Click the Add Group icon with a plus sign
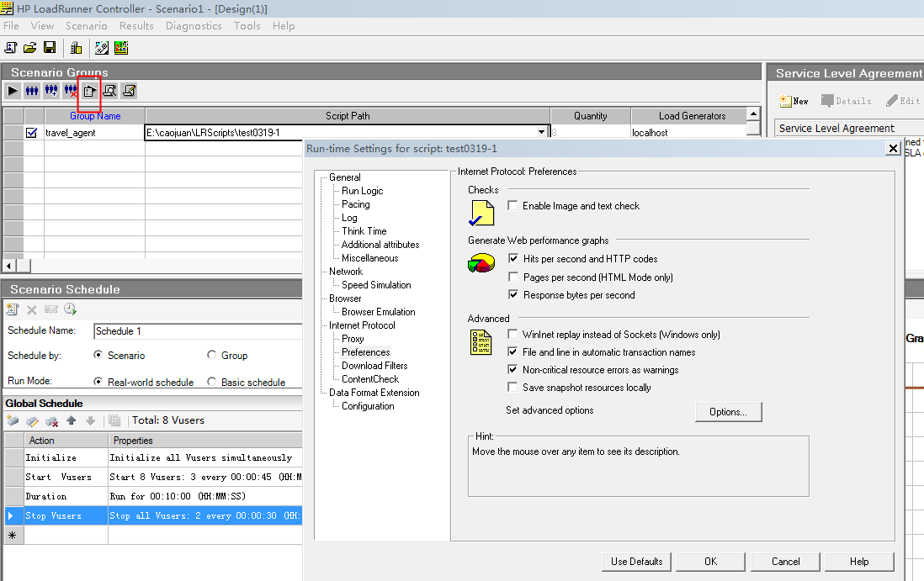 tap(51, 91)
